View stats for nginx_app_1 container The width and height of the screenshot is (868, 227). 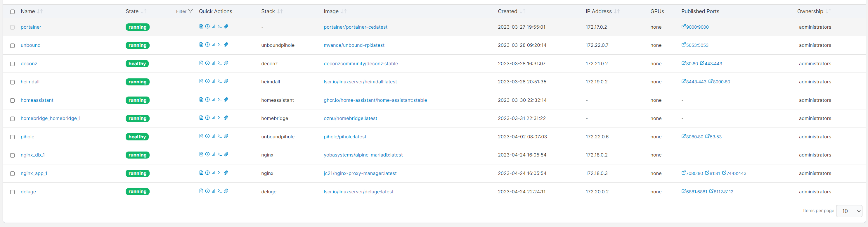pyautogui.click(x=213, y=173)
